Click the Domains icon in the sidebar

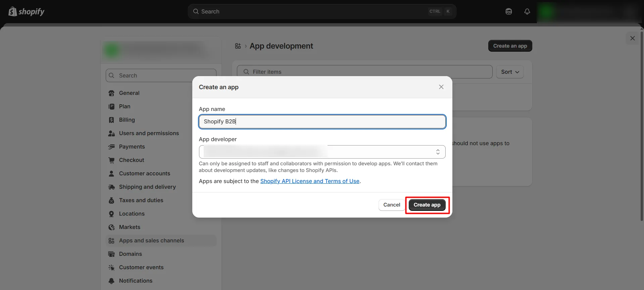coord(111,254)
